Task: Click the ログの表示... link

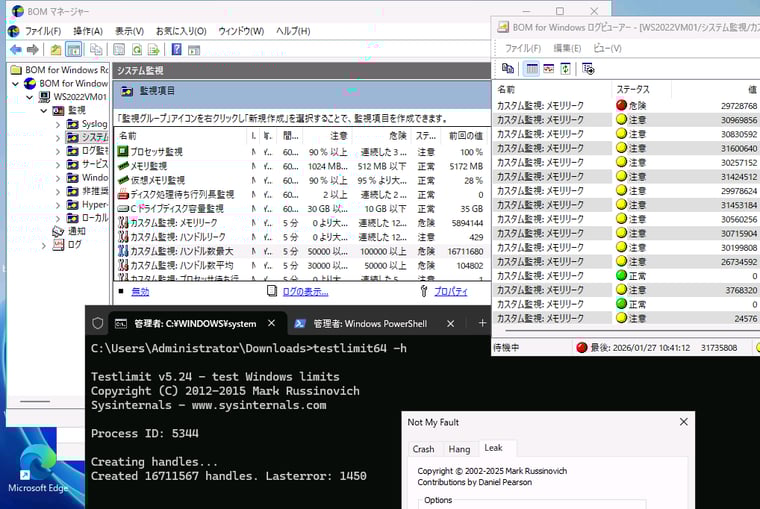Action: point(305,291)
